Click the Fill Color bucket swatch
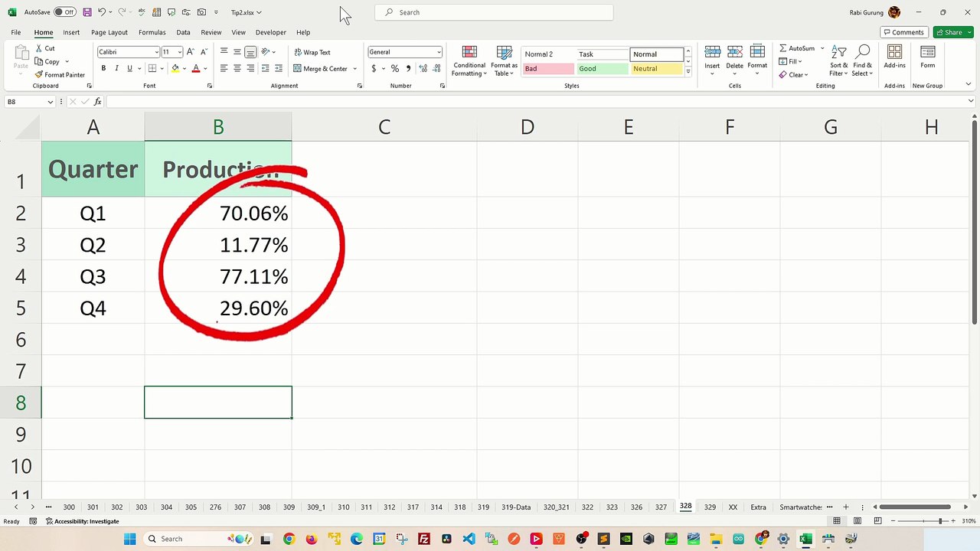The width and height of the screenshot is (980, 551). [175, 68]
